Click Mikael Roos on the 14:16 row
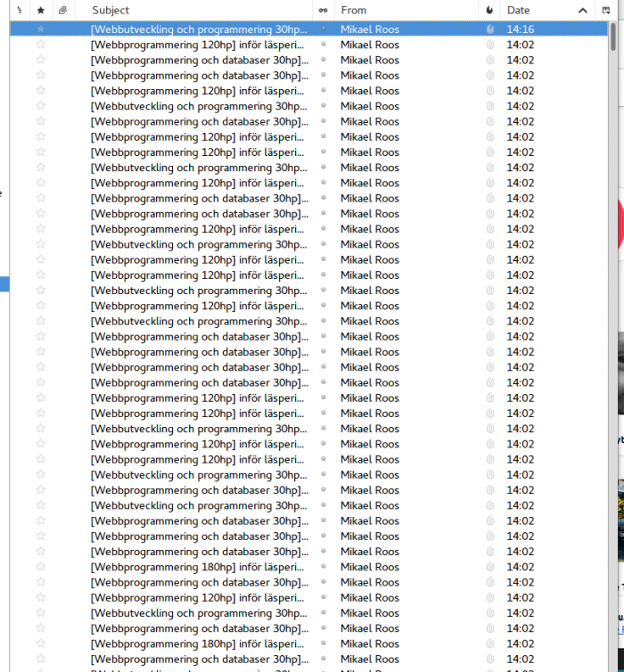 369,29
